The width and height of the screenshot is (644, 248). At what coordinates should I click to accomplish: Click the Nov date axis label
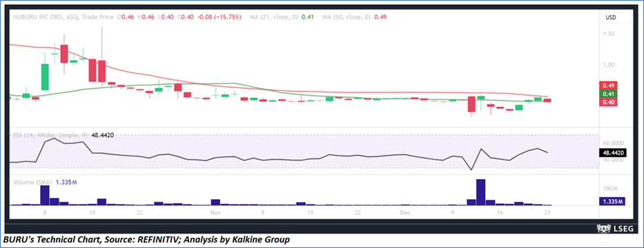215,213
